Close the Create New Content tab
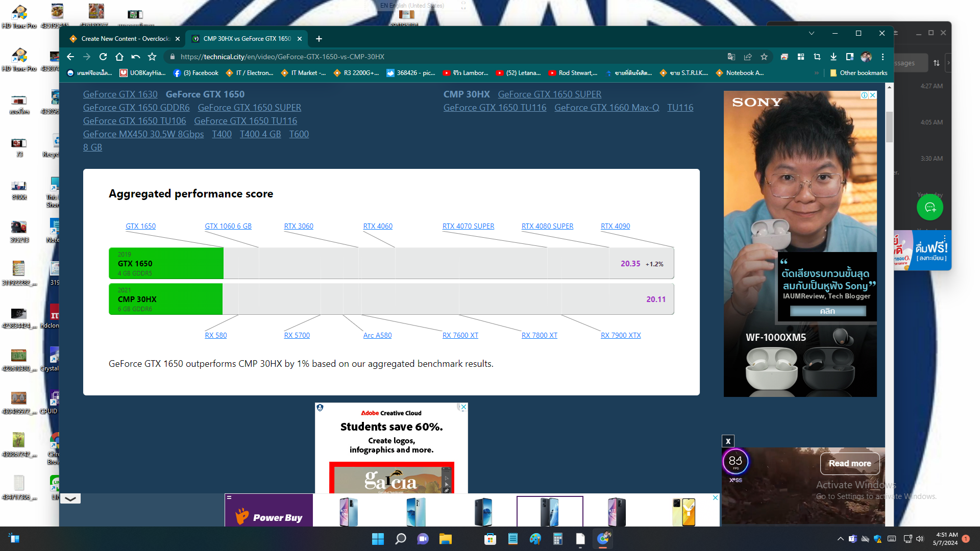980x551 pixels. pyautogui.click(x=178, y=39)
